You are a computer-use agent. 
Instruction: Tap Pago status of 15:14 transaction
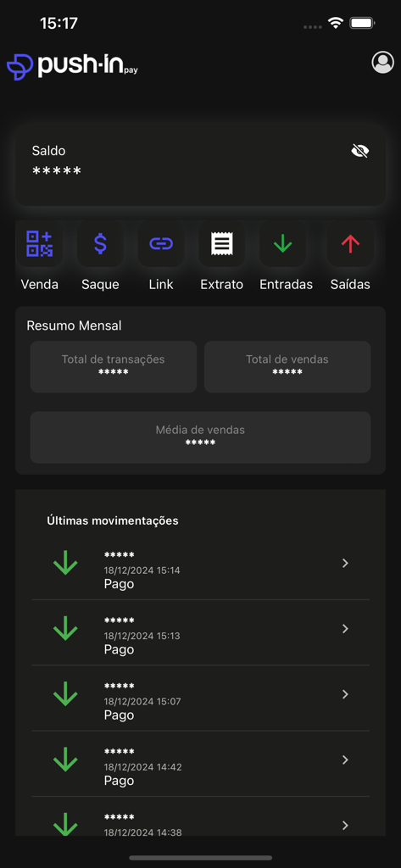(x=119, y=584)
